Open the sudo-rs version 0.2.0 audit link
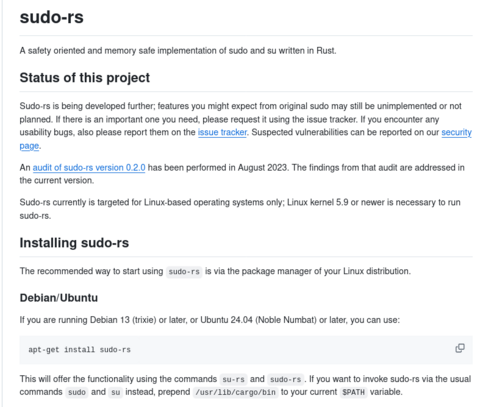 [x=89, y=167]
